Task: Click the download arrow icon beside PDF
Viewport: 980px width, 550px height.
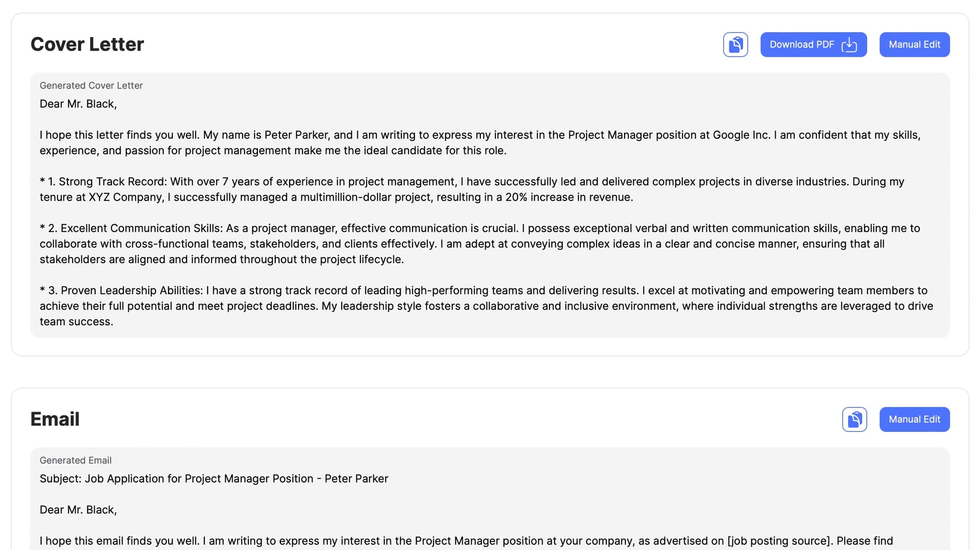Action: [849, 44]
